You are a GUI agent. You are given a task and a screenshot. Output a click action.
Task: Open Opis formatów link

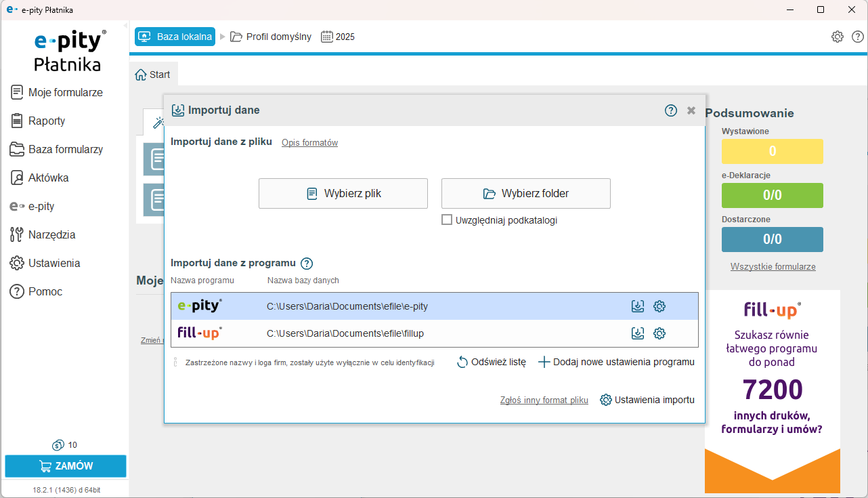[309, 143]
